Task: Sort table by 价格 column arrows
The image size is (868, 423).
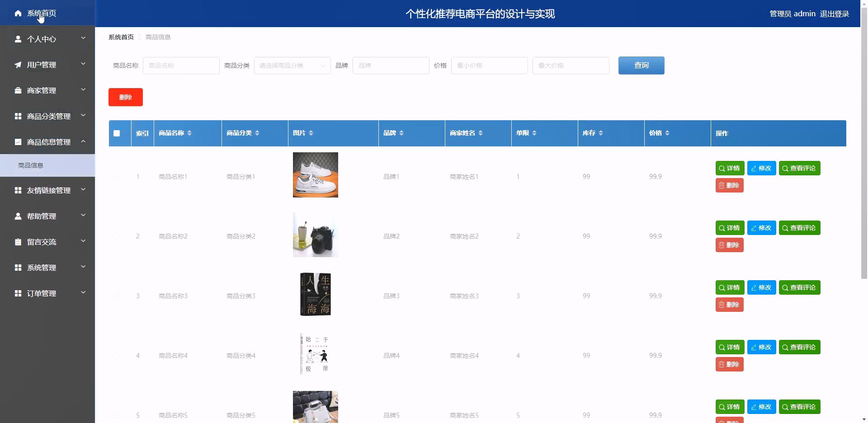Action: pos(667,133)
